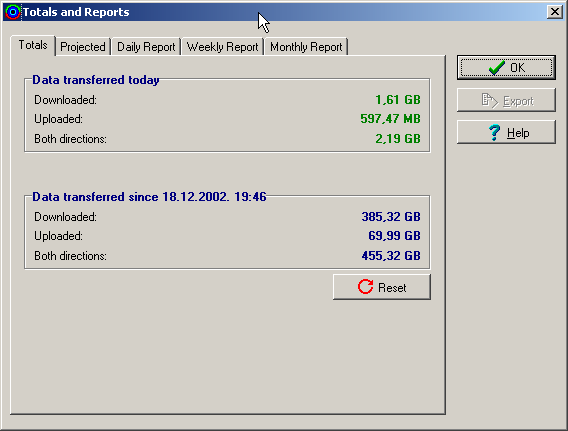Click total Downloaded value 385,32 GB
This screenshot has height=431, width=568.
391,217
